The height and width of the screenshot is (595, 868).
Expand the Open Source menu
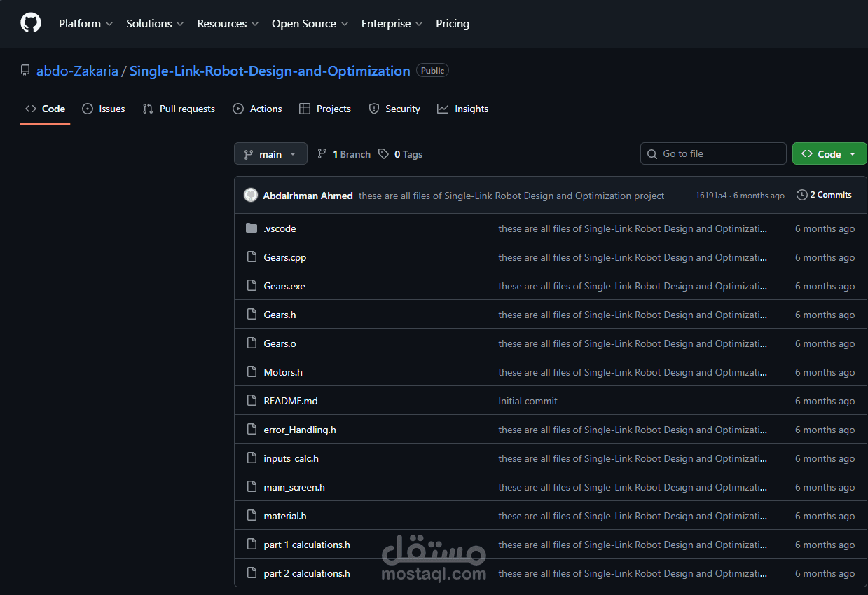[310, 24]
